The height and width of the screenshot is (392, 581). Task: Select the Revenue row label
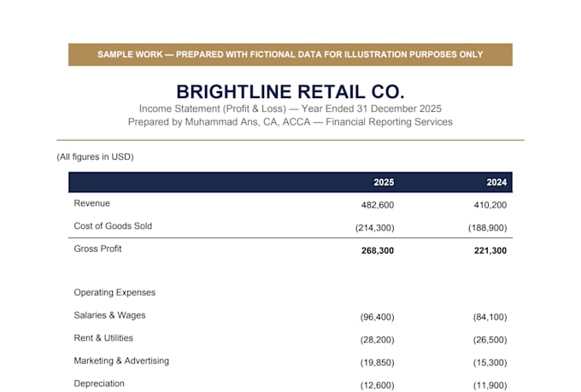(x=92, y=203)
